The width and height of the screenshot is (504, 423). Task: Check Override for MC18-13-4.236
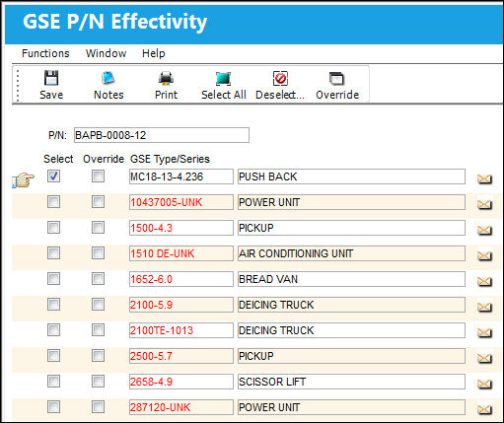coord(98,176)
